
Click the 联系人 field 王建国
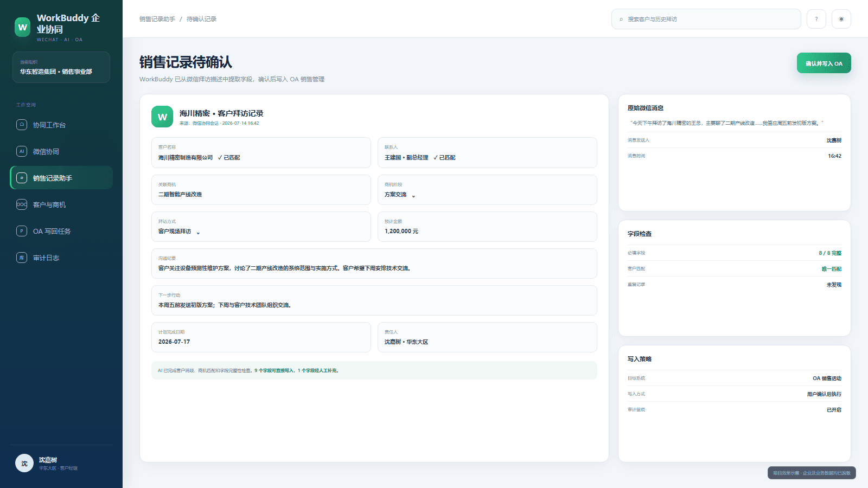[x=487, y=152]
